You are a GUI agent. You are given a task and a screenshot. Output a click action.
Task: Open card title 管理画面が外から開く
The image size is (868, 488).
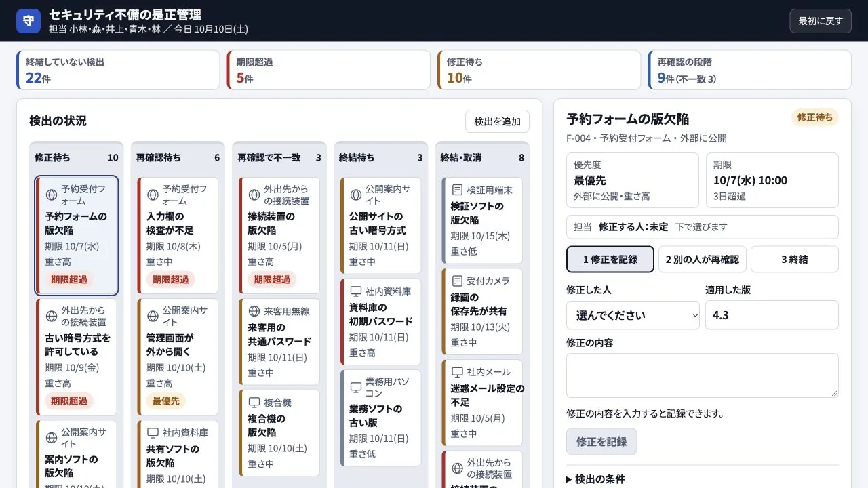pos(170,344)
